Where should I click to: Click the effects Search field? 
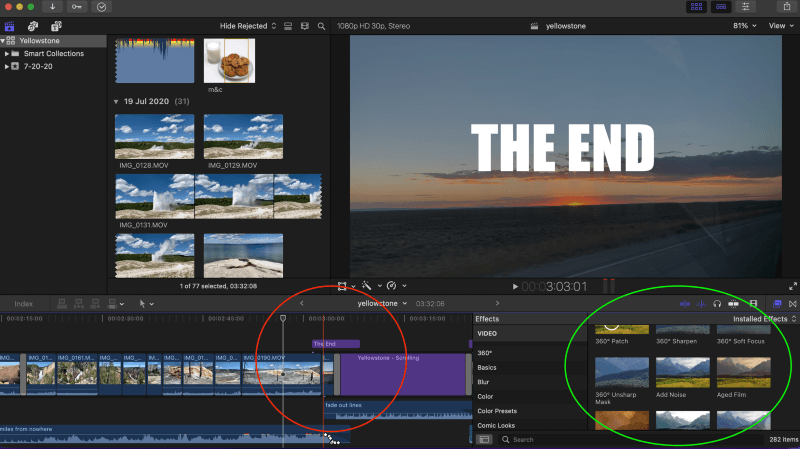click(633, 439)
